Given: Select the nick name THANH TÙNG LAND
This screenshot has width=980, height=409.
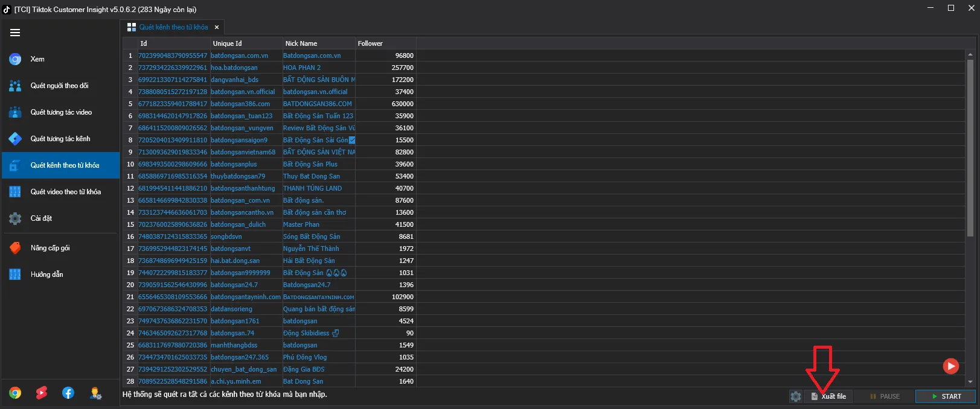Looking at the screenshot, I should 319,188.
